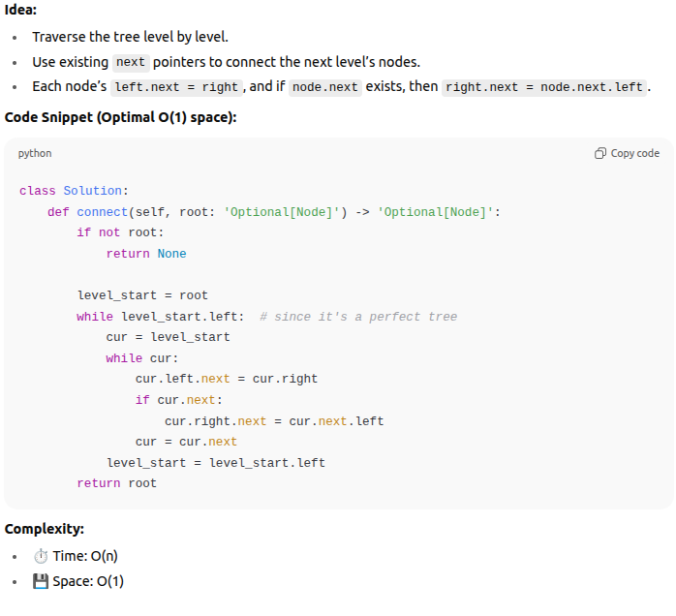Click the floppy disk emoji beside Space

[40, 581]
